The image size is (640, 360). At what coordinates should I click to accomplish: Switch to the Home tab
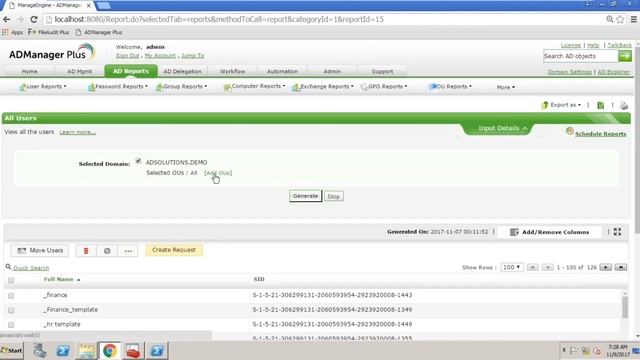pyautogui.click(x=29, y=71)
